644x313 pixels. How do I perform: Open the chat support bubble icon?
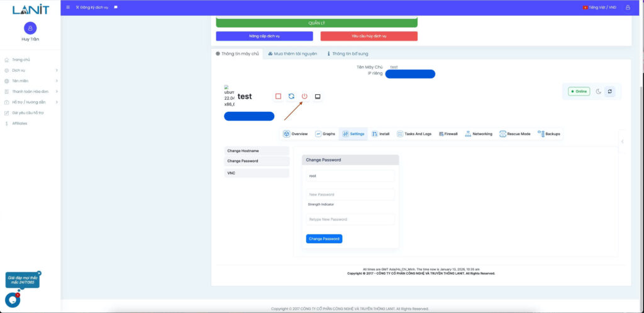pyautogui.click(x=13, y=300)
